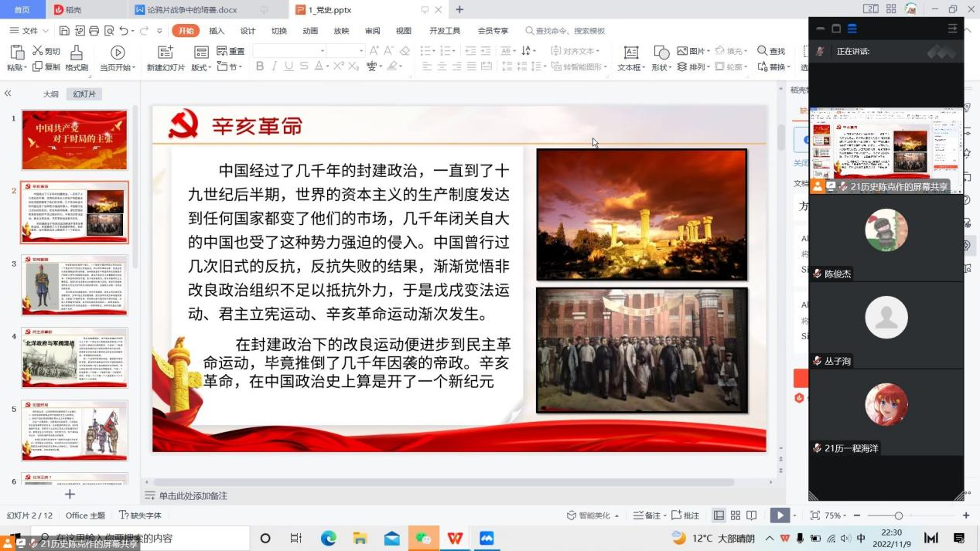
Task: Select slide 3 thumbnail in the panel
Action: point(74,285)
